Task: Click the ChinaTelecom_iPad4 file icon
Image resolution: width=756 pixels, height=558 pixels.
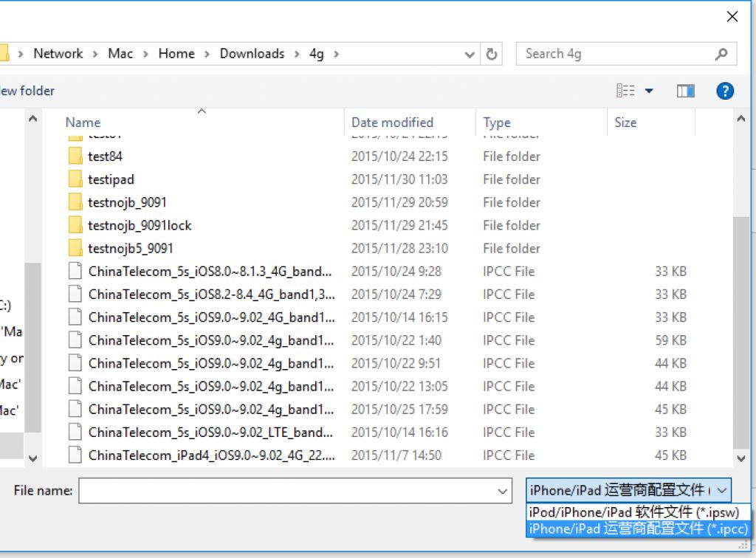Action: [x=75, y=455]
